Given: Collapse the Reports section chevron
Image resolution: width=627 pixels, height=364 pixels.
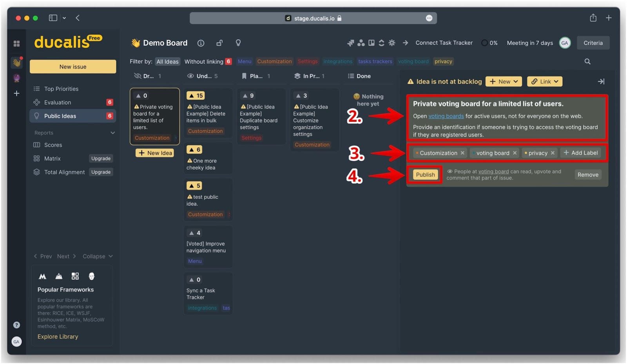Looking at the screenshot, I should pyautogui.click(x=113, y=133).
